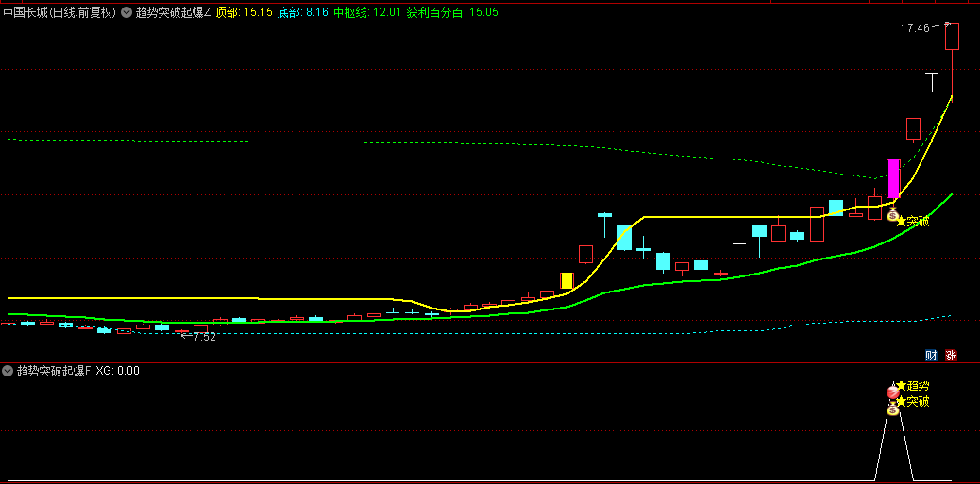
Task: Click the 涨 icon in main chart corner
Action: [x=952, y=356]
